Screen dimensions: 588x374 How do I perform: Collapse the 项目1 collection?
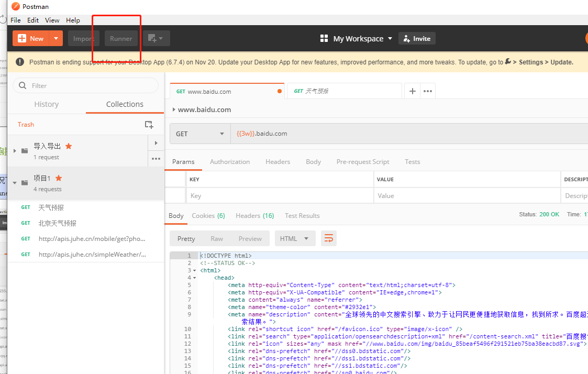coord(15,183)
